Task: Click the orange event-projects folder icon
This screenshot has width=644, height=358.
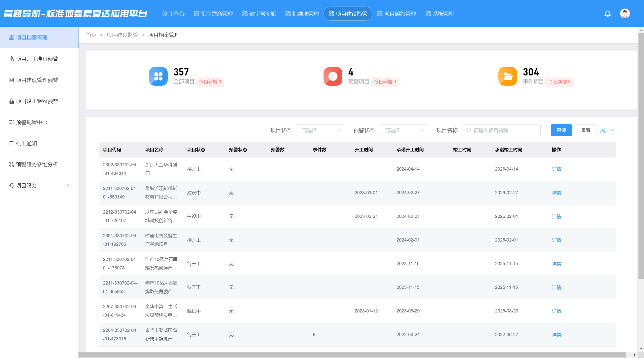Action: point(508,76)
